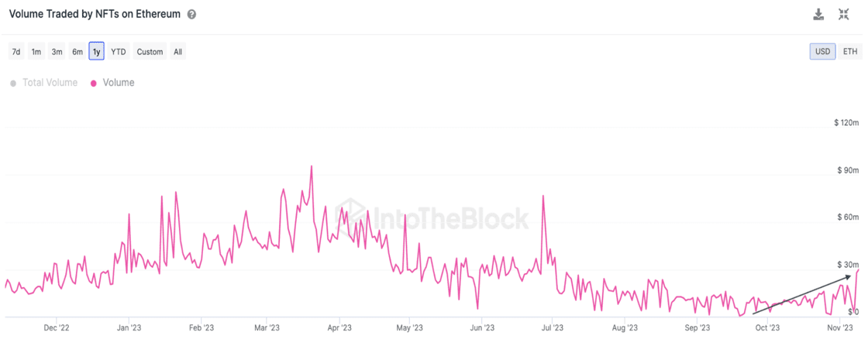
Task: Click the pink Volume legend dot
Action: pyautogui.click(x=94, y=84)
